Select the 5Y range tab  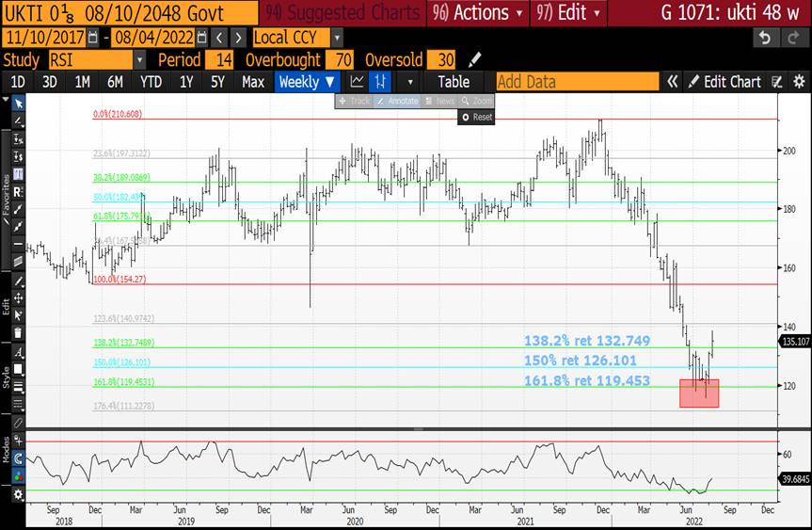pos(218,82)
